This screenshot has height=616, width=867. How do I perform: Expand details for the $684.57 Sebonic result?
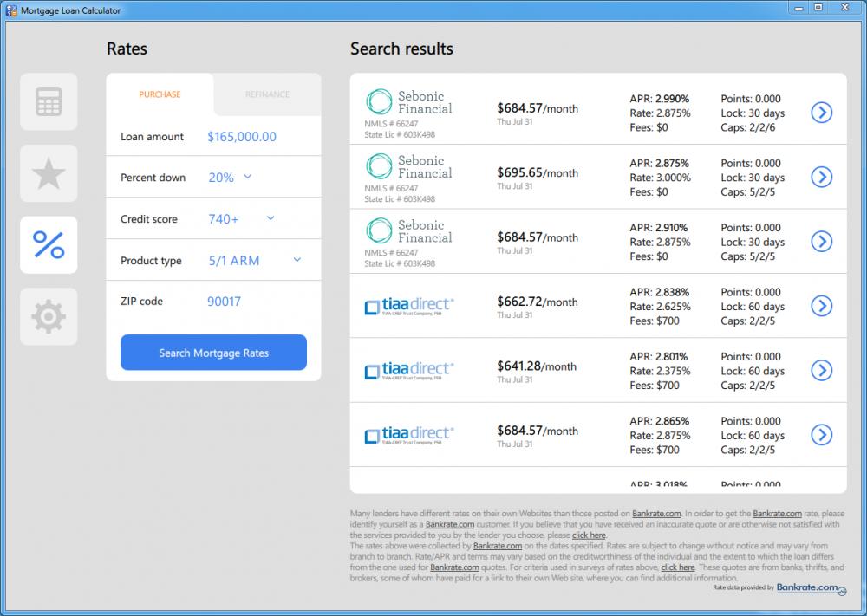[x=821, y=112]
